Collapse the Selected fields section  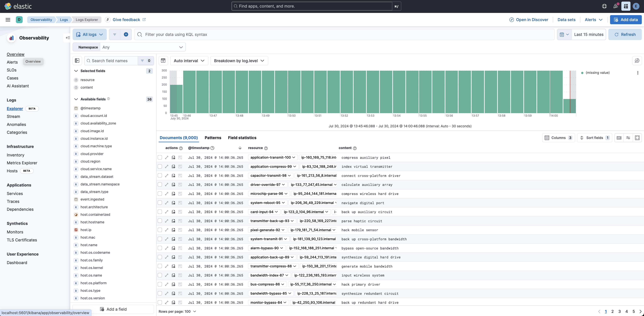point(76,71)
